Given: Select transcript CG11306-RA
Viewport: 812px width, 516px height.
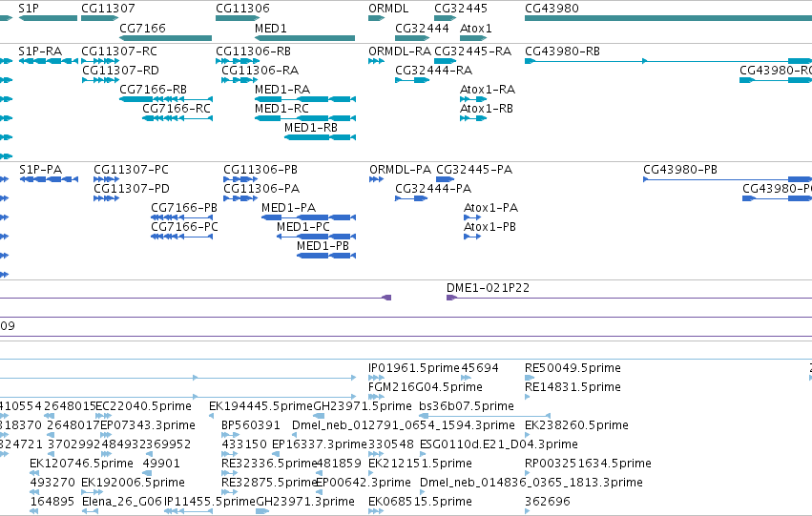Looking at the screenshot, I should [239, 80].
